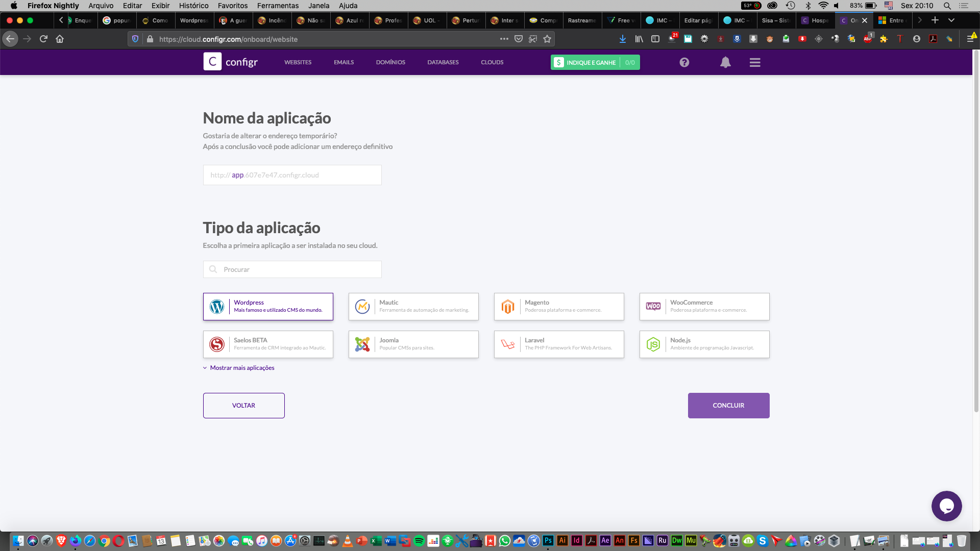Bookmark this page with the star icon
The width and height of the screenshot is (980, 551).
(x=547, y=39)
